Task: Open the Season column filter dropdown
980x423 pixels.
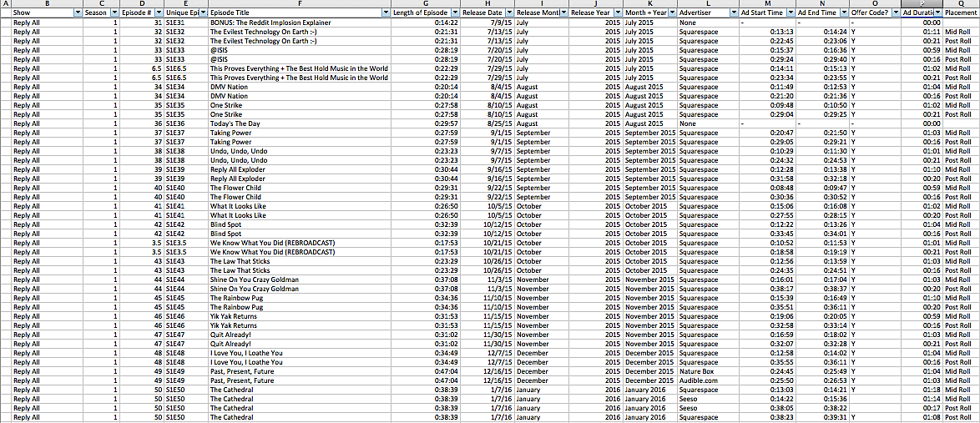Action: pyautogui.click(x=115, y=13)
